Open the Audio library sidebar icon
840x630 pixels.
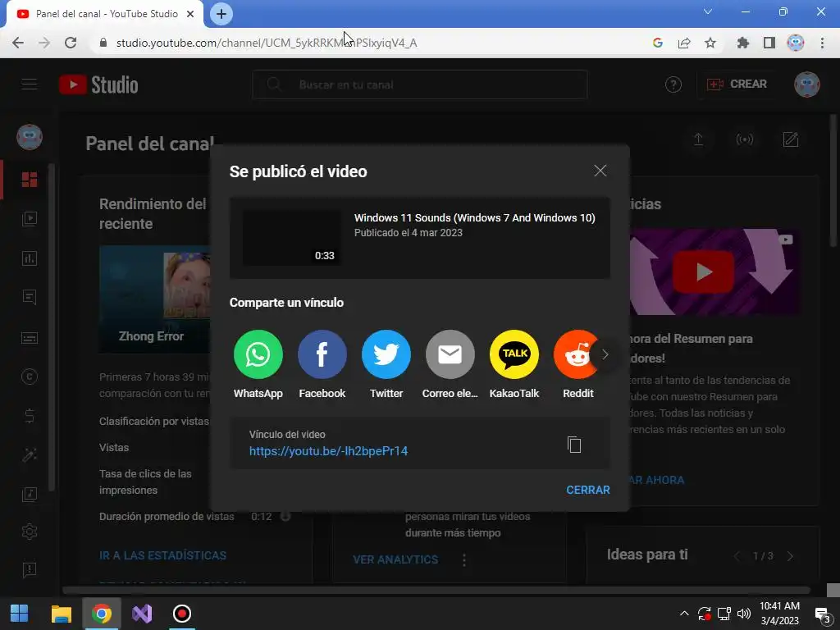(x=30, y=494)
